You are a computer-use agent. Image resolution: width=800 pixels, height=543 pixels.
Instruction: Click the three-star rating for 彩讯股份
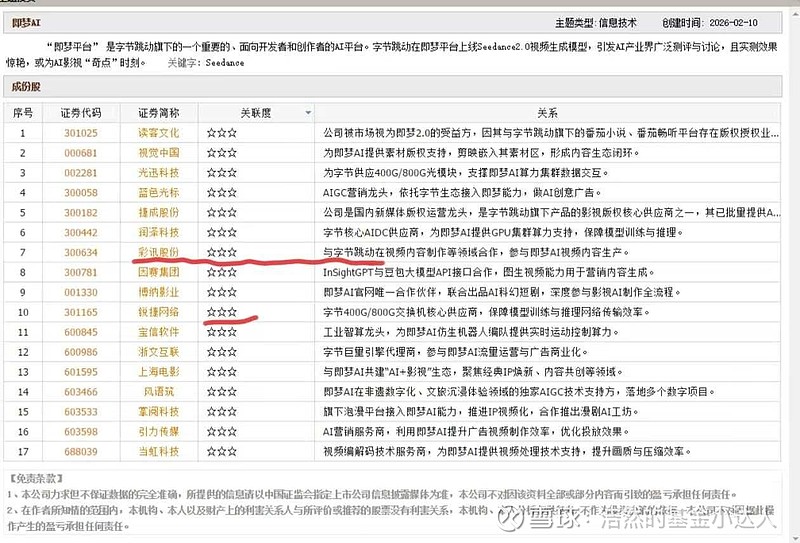click(x=222, y=253)
